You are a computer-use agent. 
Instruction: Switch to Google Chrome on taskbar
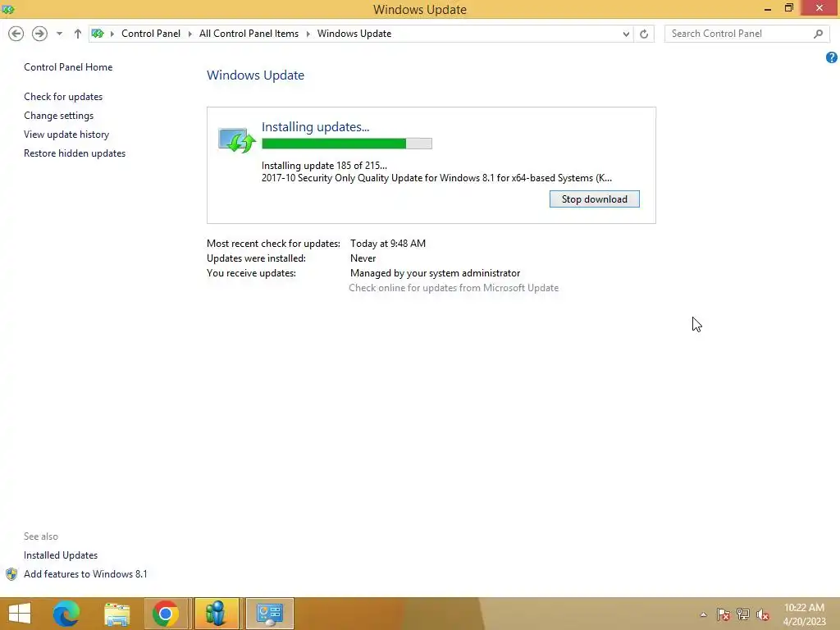point(166,614)
